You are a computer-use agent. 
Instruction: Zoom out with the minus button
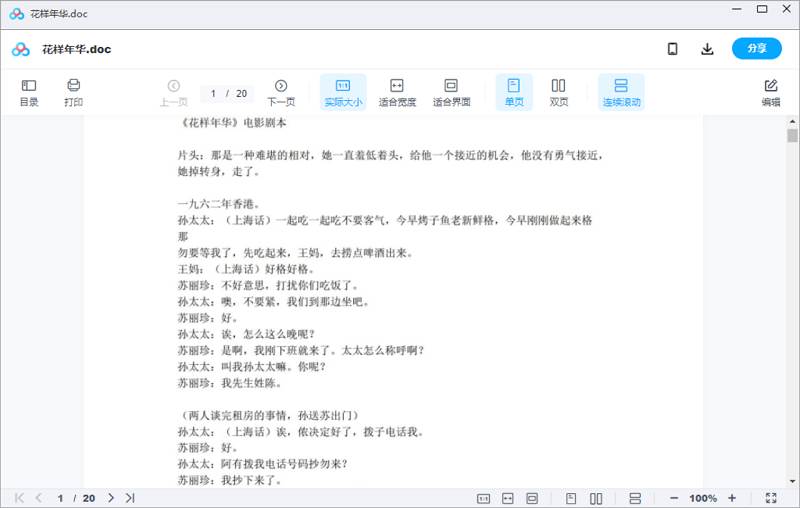coord(674,498)
